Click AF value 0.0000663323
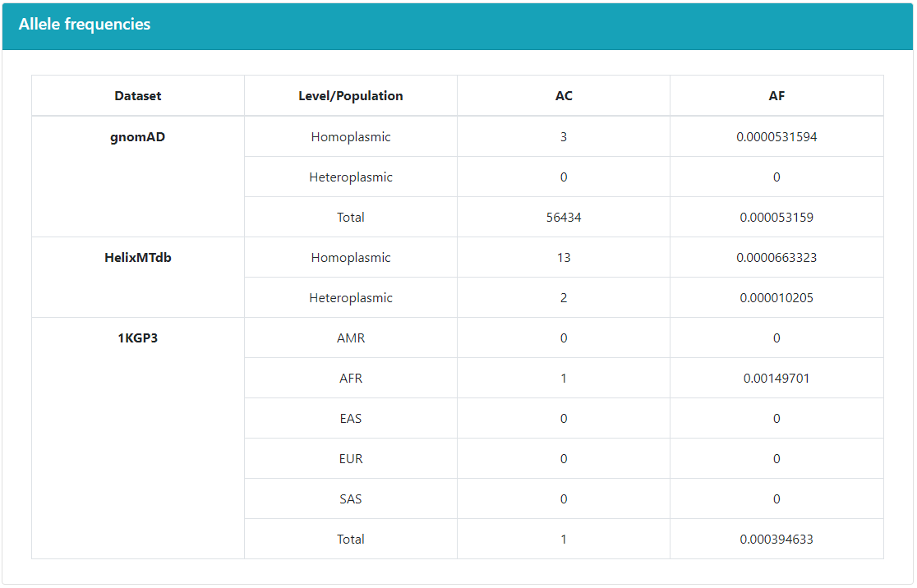The height and width of the screenshot is (588, 917). (x=776, y=258)
